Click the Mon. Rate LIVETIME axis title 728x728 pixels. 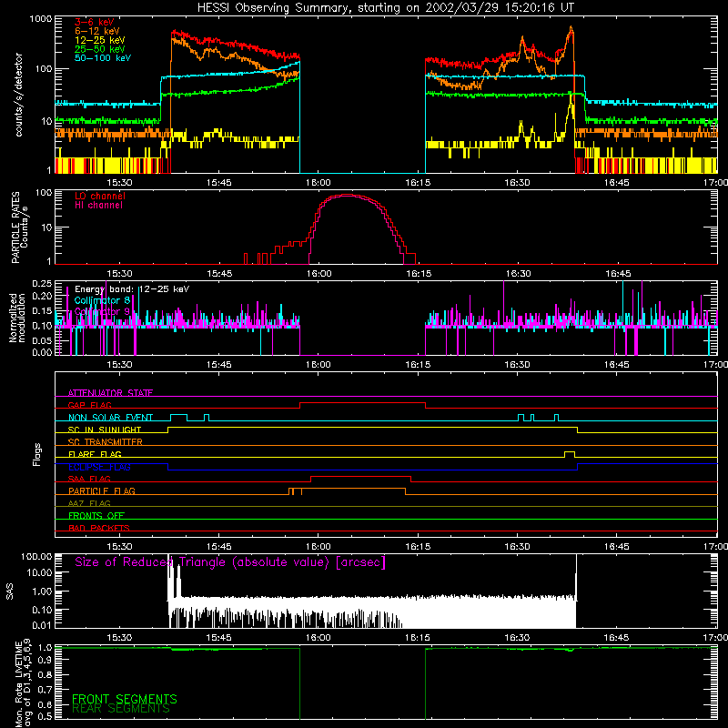point(24,683)
